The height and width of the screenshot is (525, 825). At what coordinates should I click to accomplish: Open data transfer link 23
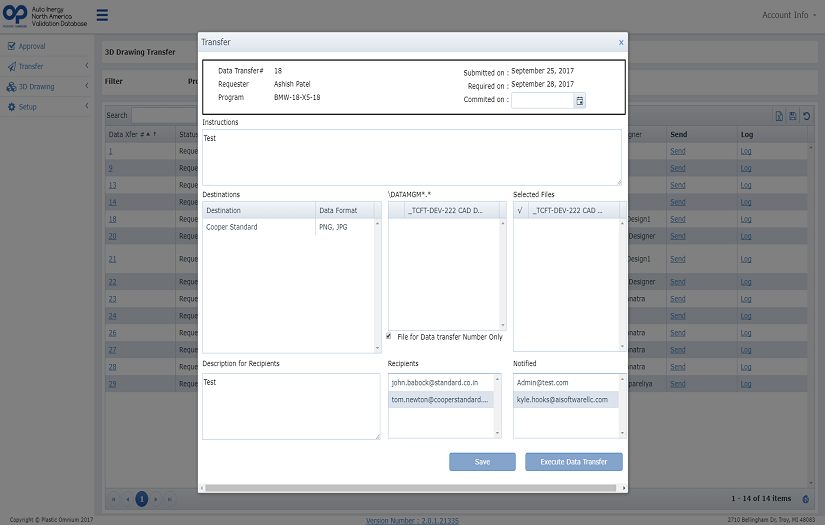pyautogui.click(x=112, y=299)
